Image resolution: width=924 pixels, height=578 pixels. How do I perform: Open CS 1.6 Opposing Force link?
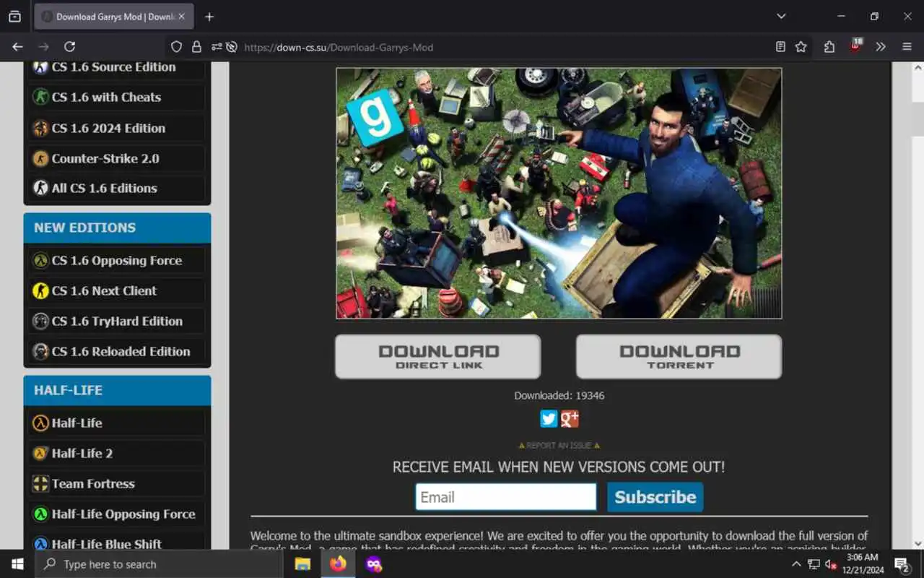[x=117, y=260]
